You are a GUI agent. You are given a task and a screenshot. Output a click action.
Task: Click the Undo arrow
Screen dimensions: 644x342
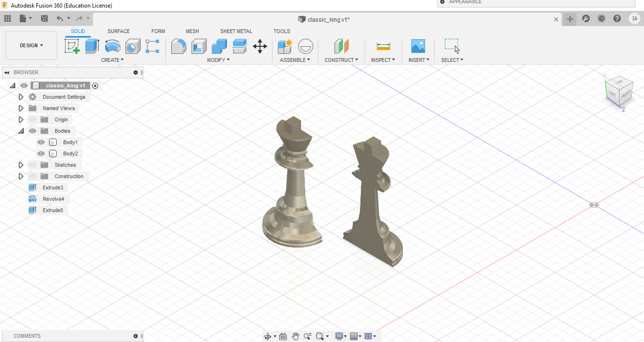(x=59, y=18)
